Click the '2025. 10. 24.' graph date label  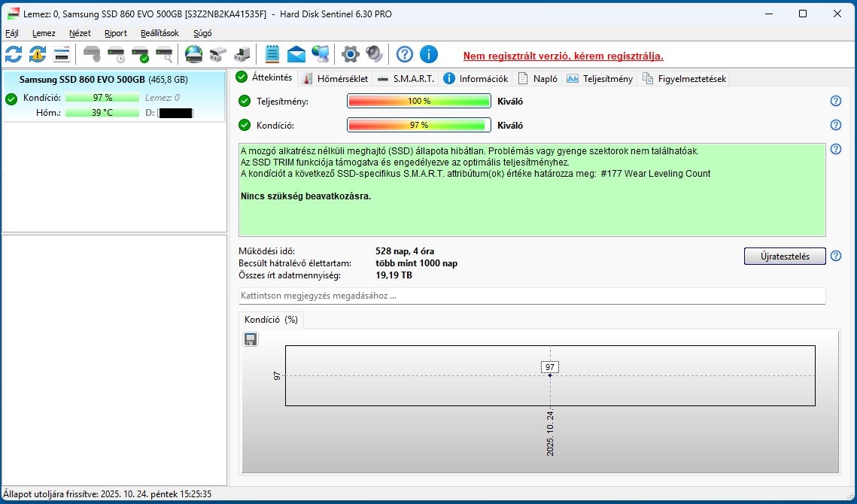click(550, 433)
